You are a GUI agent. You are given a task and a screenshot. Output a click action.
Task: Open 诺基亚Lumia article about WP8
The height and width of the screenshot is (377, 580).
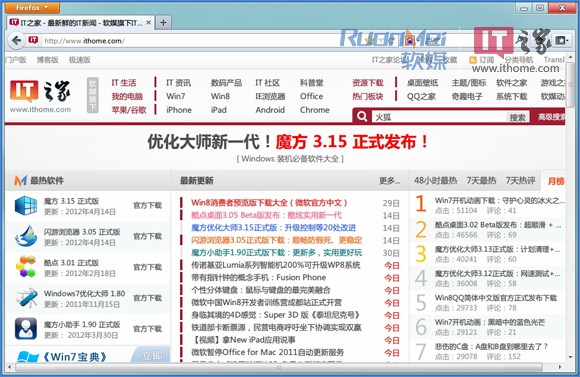276,265
